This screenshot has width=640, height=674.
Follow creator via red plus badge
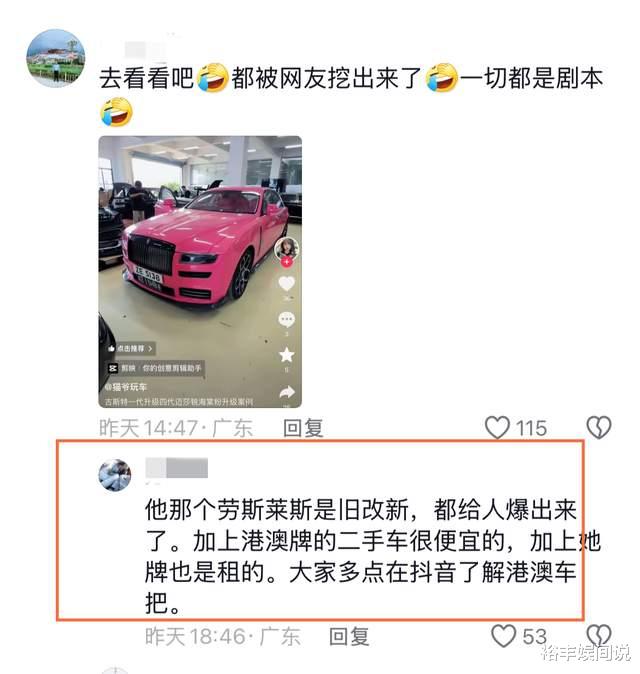(x=287, y=262)
